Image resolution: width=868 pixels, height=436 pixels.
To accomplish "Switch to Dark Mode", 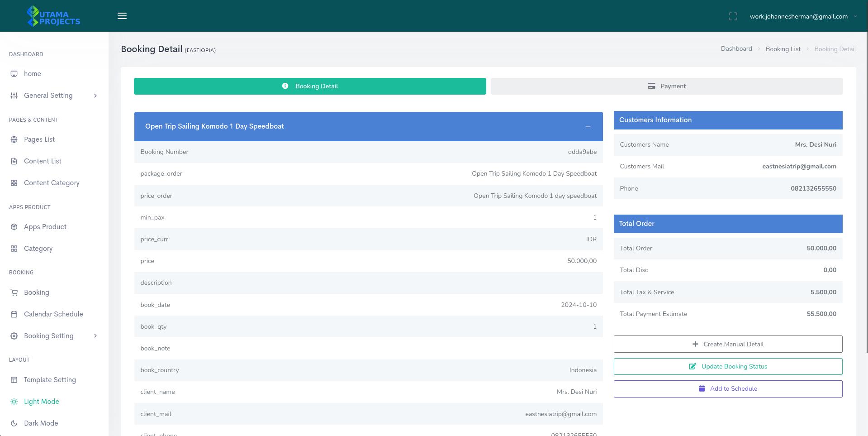I will 41,423.
